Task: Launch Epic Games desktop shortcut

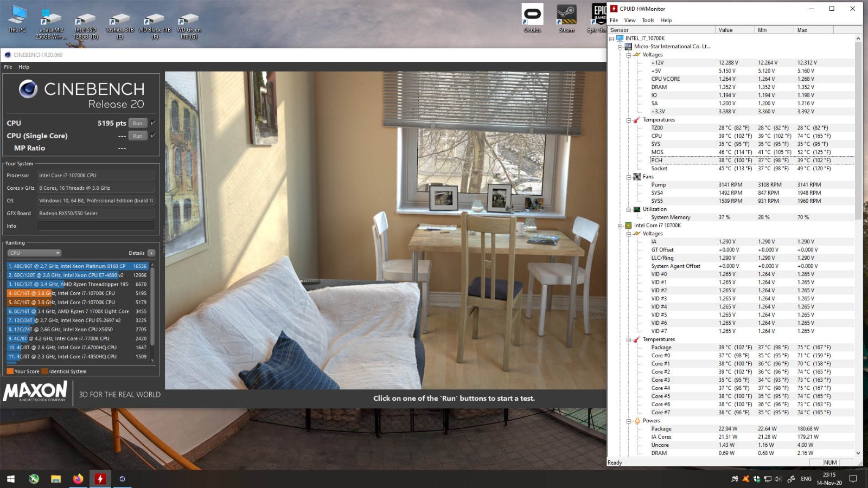Action: 597,19
